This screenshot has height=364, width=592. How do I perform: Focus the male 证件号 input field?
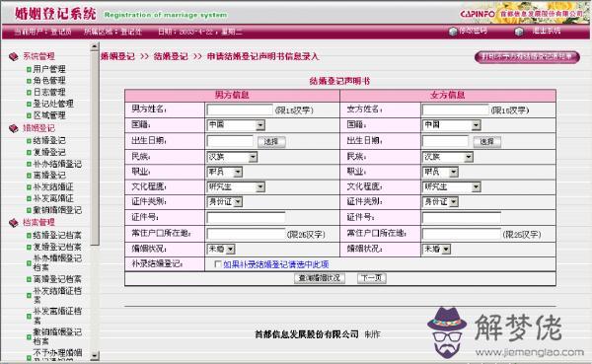[246, 218]
